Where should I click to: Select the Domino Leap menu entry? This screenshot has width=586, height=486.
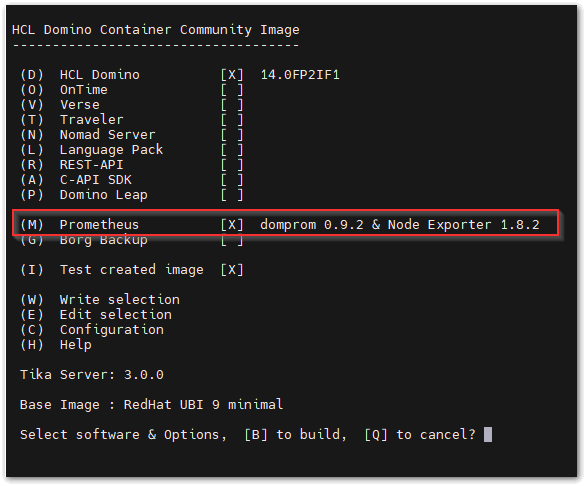(x=104, y=194)
